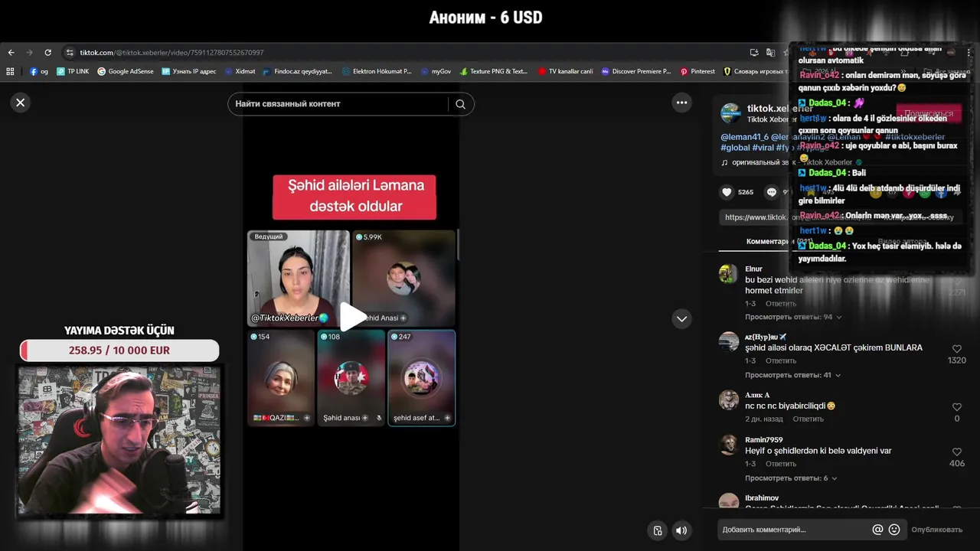Reload the browser page
This screenshot has width=980, height=551.
tap(47, 53)
